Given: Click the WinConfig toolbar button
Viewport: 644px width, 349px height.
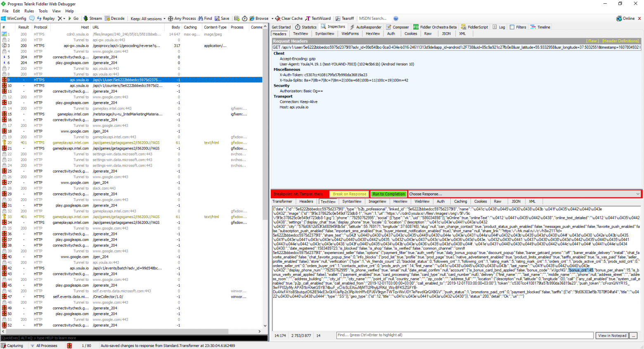Looking at the screenshot, I should tap(14, 19).
